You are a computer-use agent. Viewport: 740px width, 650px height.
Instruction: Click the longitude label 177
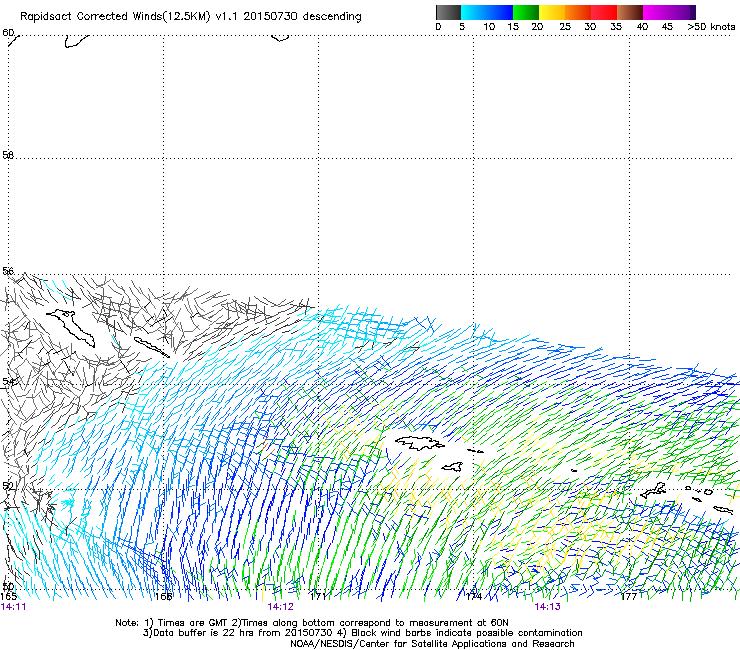coord(629,597)
